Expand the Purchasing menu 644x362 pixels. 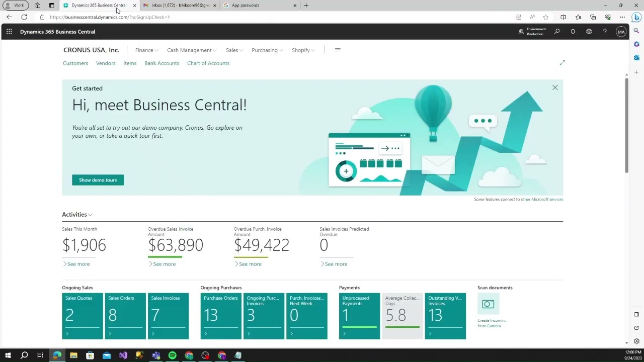tap(267, 50)
